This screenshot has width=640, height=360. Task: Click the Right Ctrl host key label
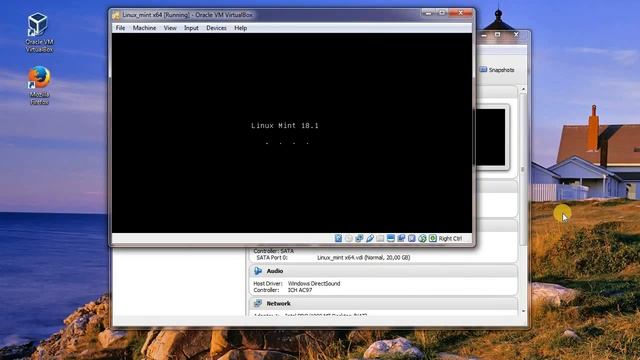coord(451,238)
